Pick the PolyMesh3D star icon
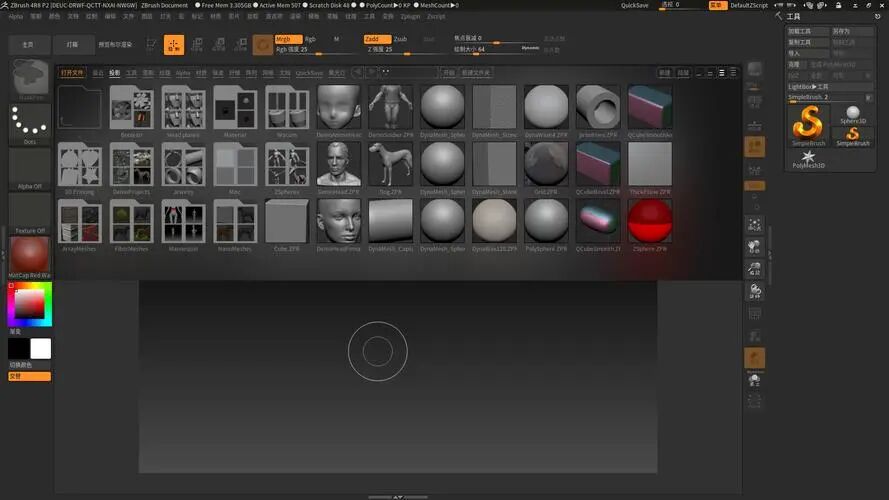889x500 pixels. tap(808, 159)
